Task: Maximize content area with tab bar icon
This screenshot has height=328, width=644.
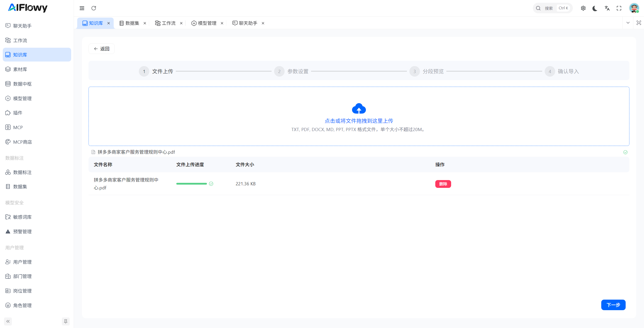Action: (638, 23)
